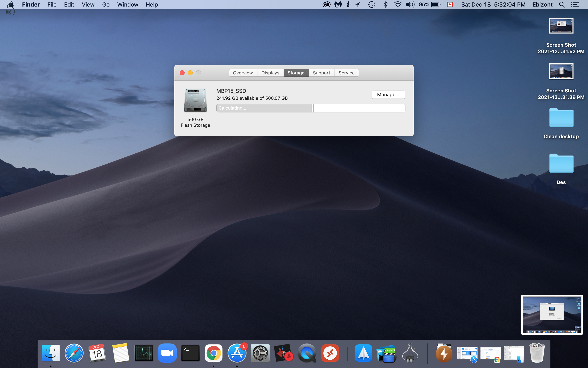Viewport: 588px width, 368px height.
Task: Launch Activity Monitor from the Dock
Action: 144,353
